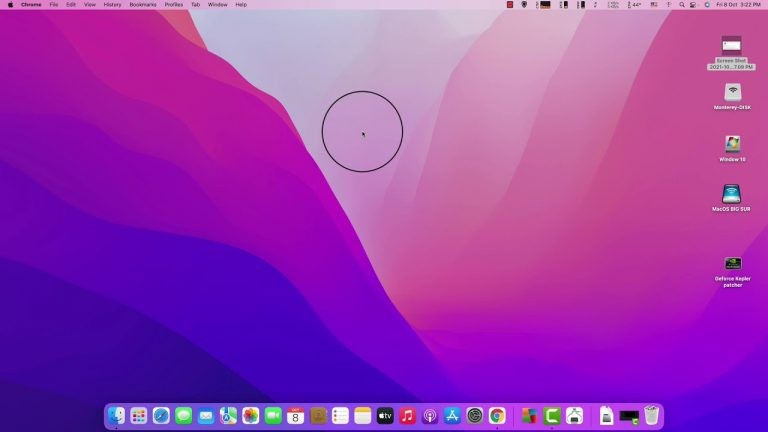Open the Edit menu

tap(71, 4)
